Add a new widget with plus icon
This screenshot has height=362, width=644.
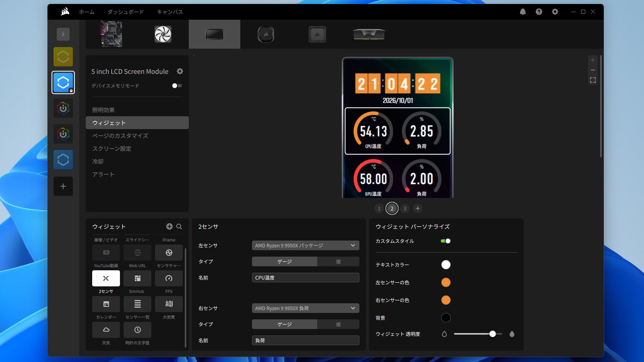tap(169, 226)
